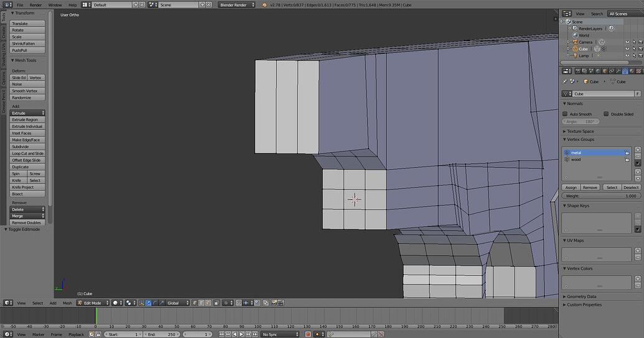Toggle the Auto Smooth checkbox

(x=565, y=114)
